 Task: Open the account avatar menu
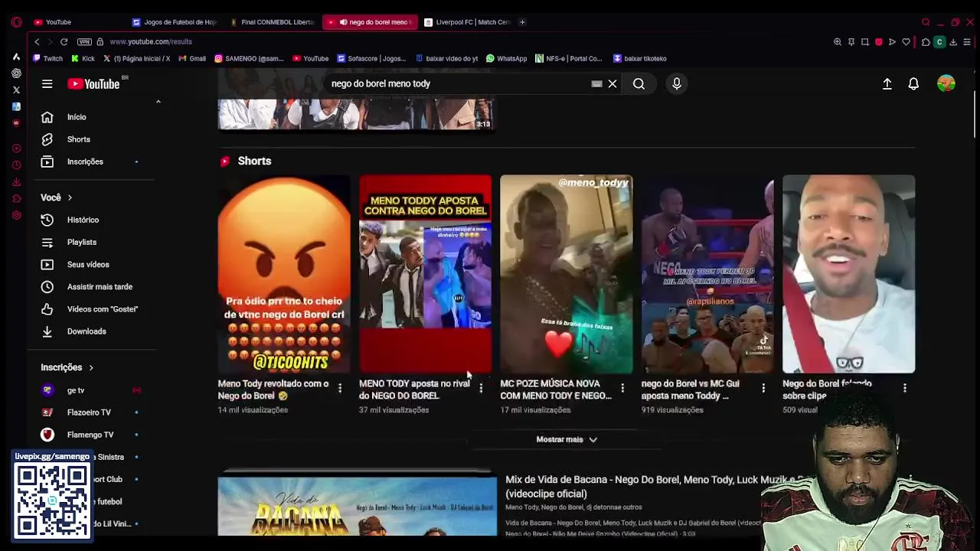click(x=946, y=84)
